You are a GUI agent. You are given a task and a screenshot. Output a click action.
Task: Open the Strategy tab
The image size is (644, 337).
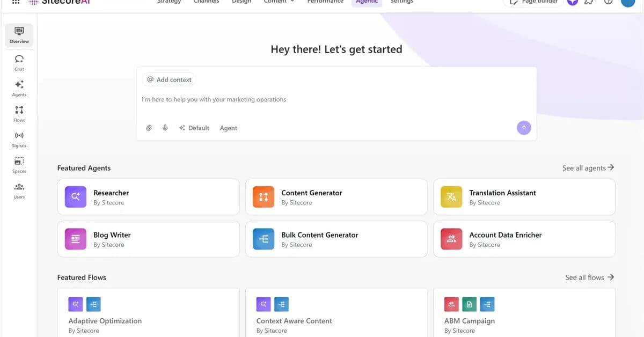(x=169, y=2)
